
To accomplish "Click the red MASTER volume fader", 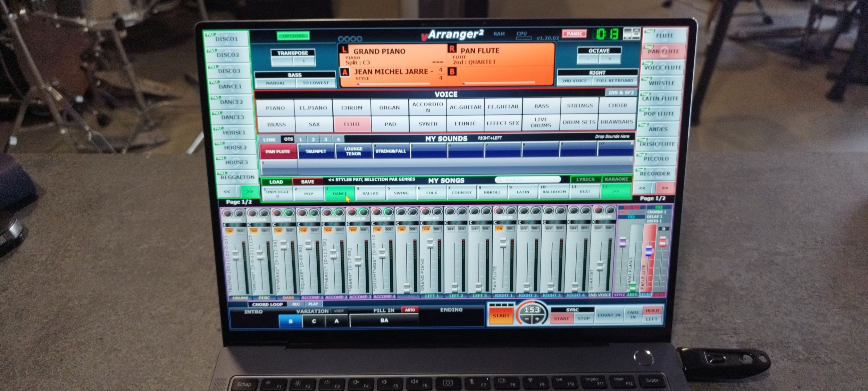I will [x=662, y=242].
